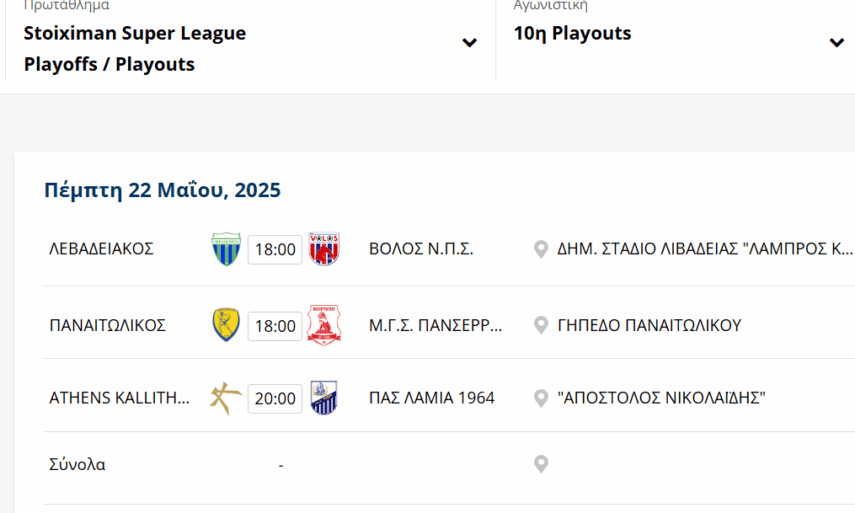The image size is (855, 513).
Task: Click the Volos NPS team crest
Action: [x=324, y=249]
